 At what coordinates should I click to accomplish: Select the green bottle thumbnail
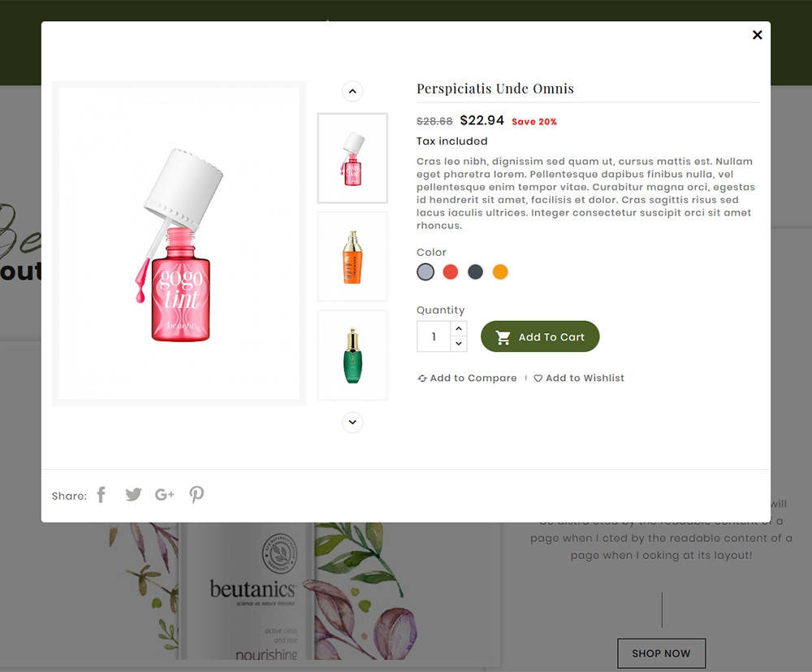[352, 355]
